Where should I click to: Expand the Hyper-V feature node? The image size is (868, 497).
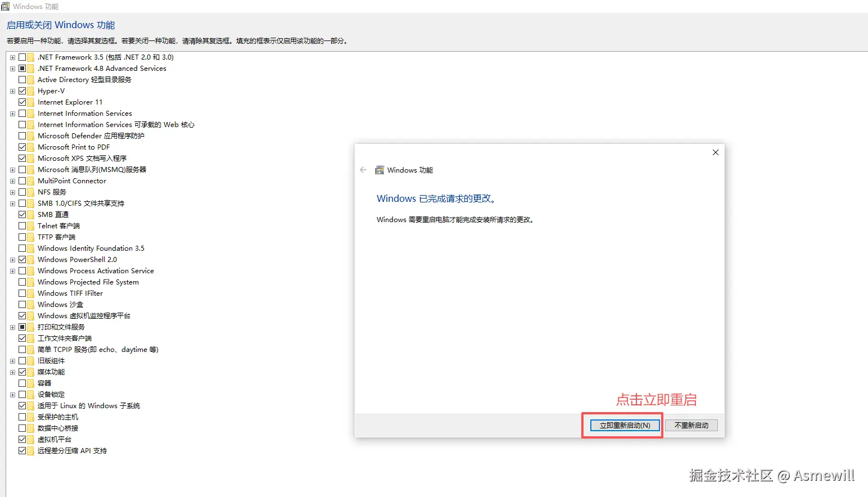[12, 91]
